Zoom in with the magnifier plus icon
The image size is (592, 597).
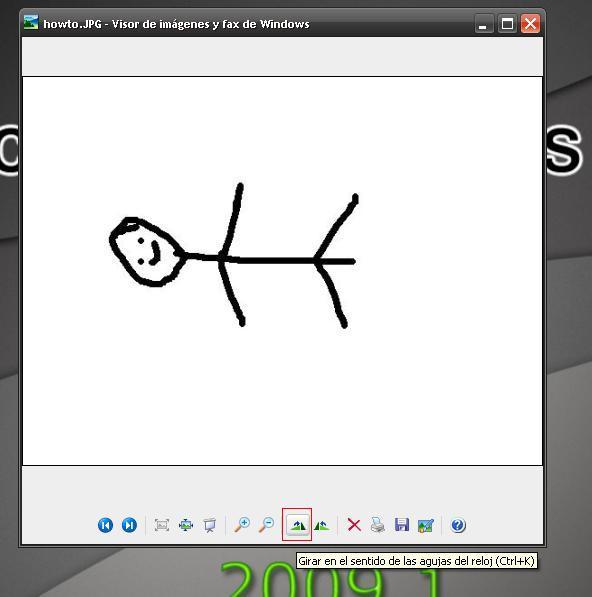(242, 525)
